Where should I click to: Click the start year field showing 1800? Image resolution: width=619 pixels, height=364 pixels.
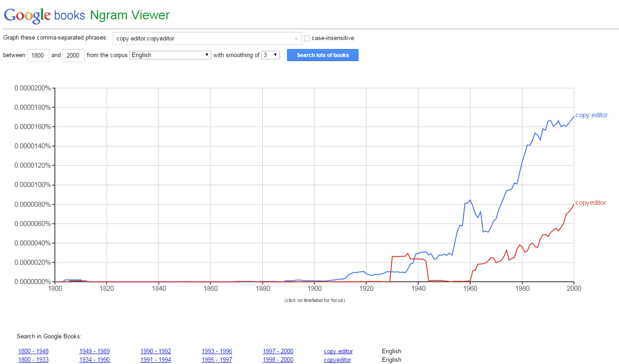tap(38, 55)
